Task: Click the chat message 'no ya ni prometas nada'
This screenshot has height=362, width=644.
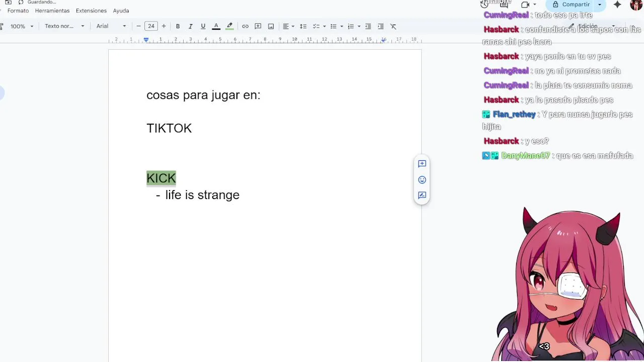Action: point(578,71)
